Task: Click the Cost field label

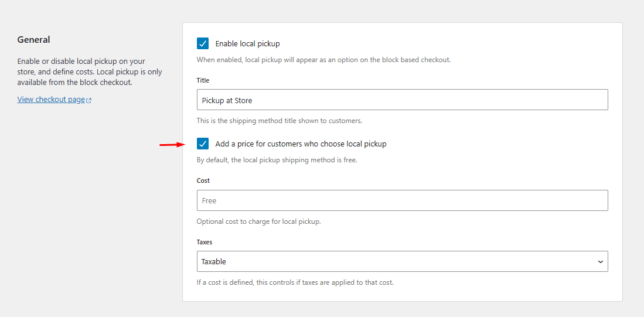Action: (x=203, y=180)
